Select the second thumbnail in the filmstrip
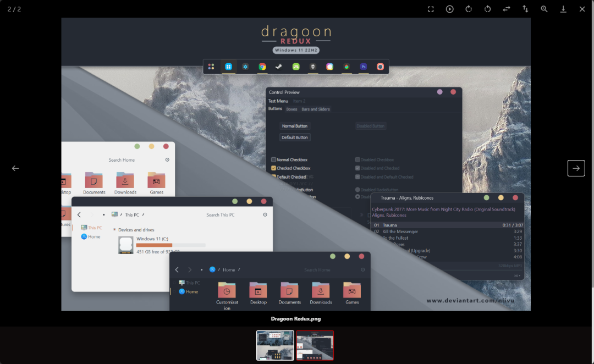The image size is (594, 364). (315, 345)
